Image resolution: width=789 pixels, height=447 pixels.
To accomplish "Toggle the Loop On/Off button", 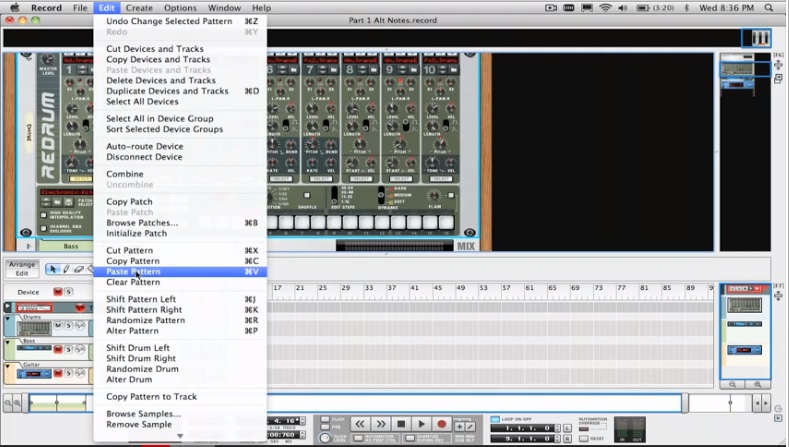I will [x=494, y=419].
